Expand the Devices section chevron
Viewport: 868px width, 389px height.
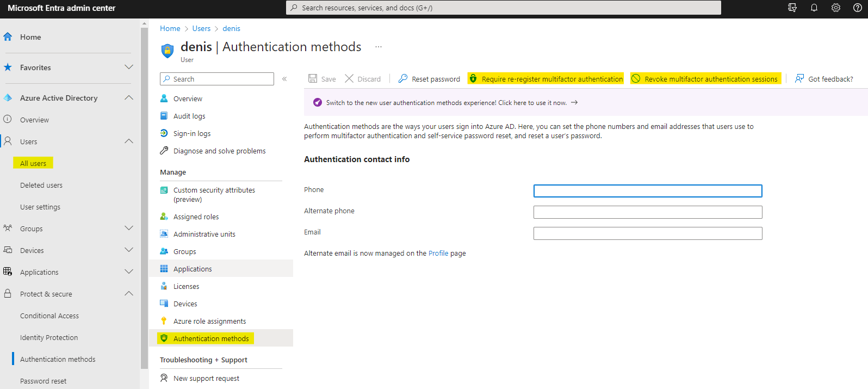[129, 250]
